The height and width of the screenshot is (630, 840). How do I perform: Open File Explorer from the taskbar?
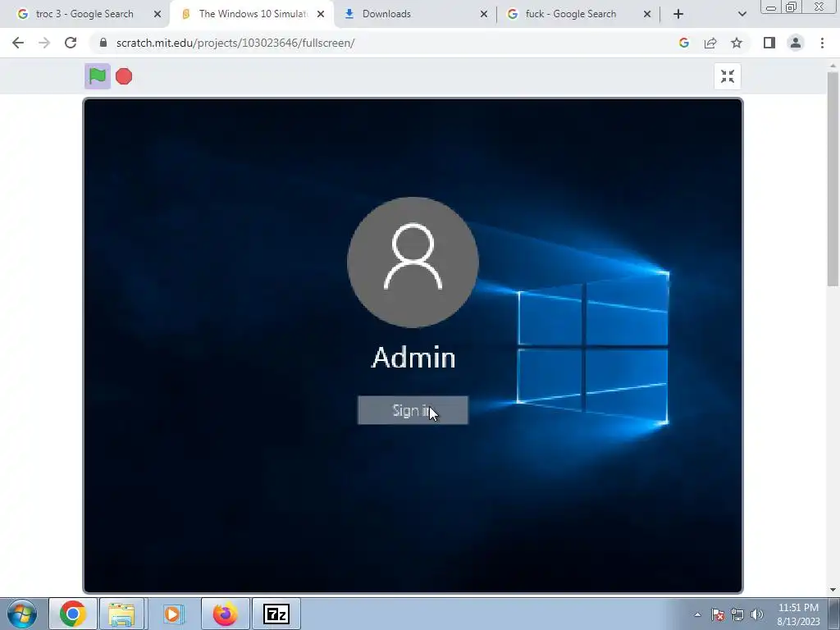(121, 614)
